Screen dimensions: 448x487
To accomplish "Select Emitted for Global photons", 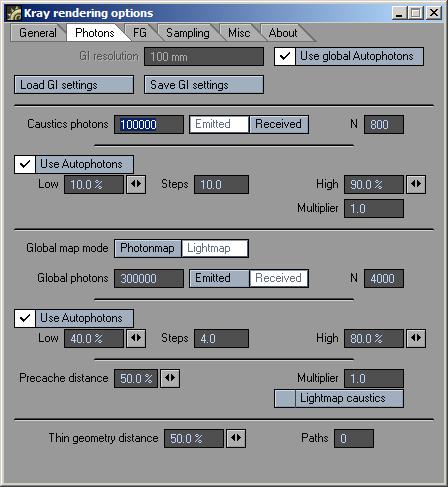I will [x=219, y=278].
